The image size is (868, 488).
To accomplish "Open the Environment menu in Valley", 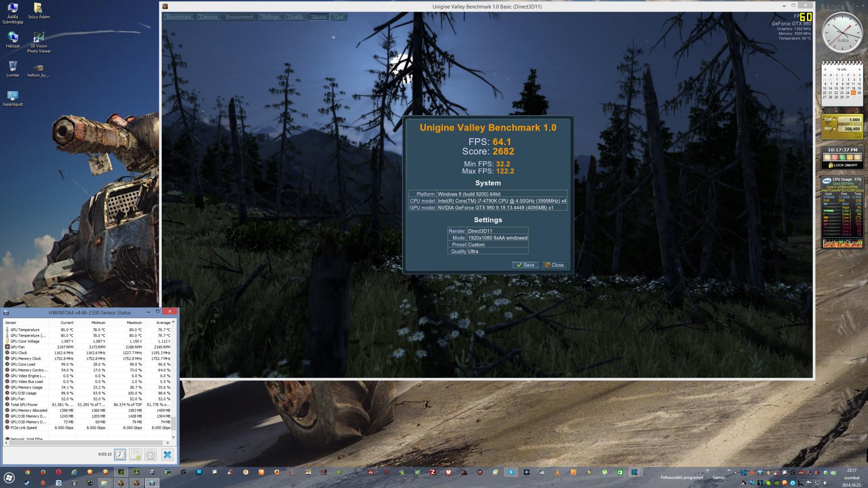I will [240, 17].
